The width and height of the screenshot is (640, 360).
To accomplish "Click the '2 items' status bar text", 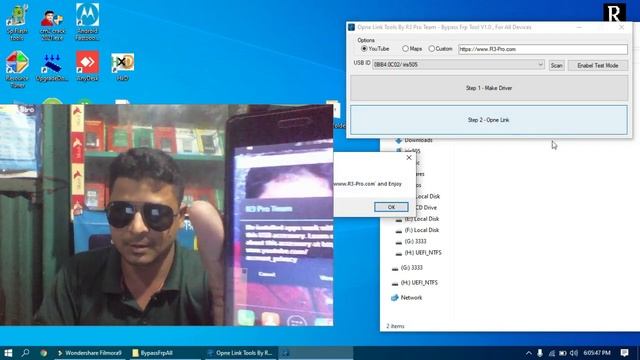I will click(395, 326).
